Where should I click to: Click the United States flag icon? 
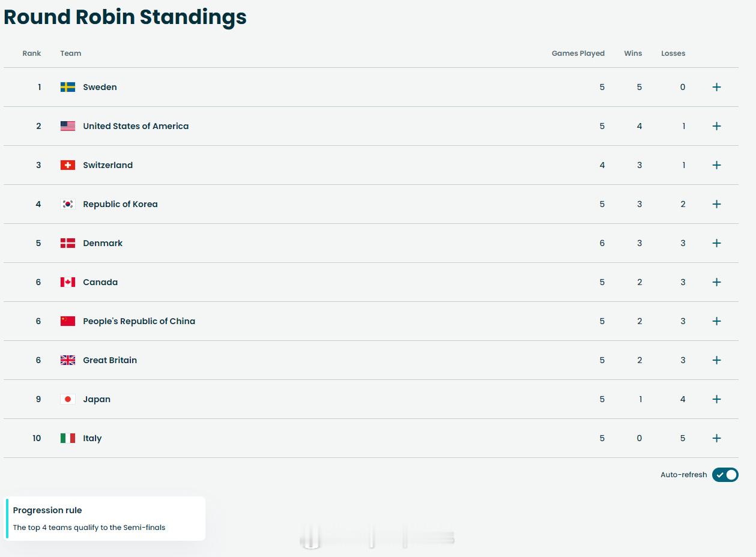pos(68,126)
